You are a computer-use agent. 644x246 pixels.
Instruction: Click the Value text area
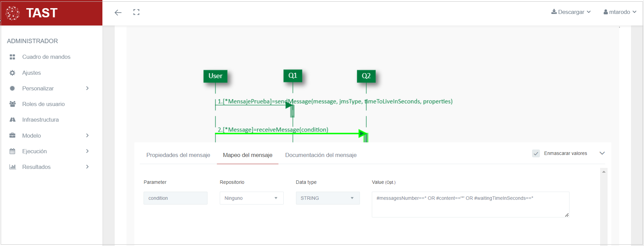coord(470,205)
